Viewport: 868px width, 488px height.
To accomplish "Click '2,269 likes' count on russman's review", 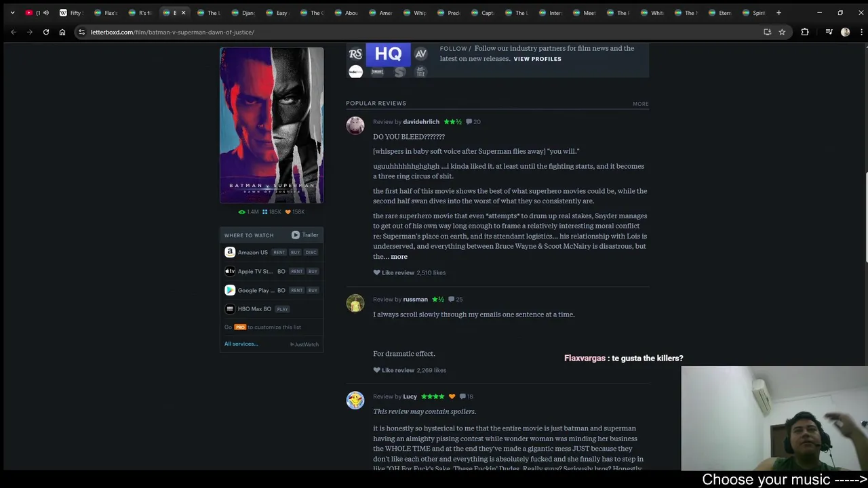I will pos(431,370).
